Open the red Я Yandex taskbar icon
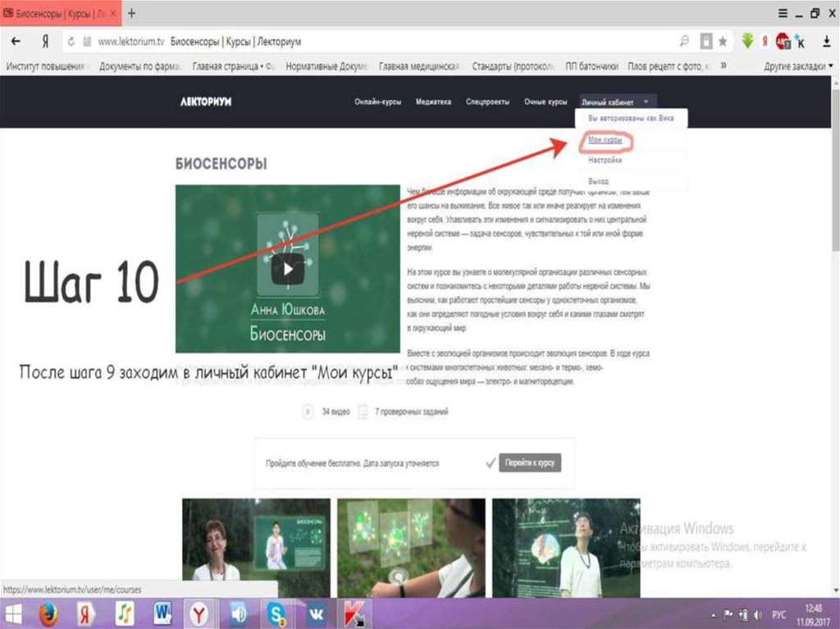Image resolution: width=840 pixels, height=629 pixels. 85,614
